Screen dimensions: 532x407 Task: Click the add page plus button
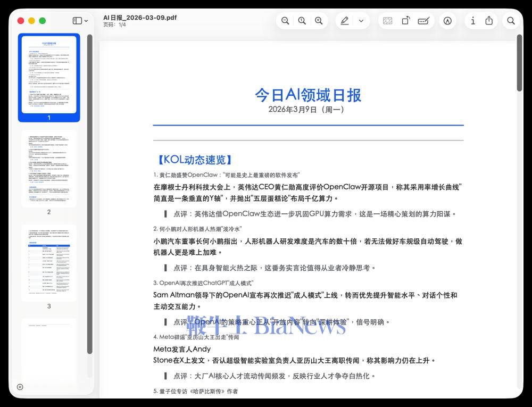point(20,387)
